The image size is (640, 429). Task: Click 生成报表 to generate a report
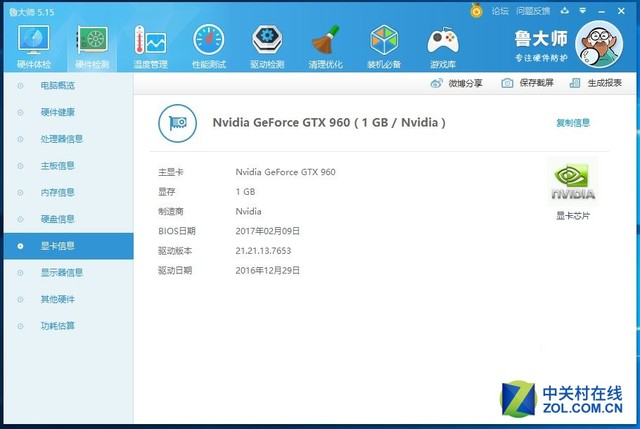(598, 84)
